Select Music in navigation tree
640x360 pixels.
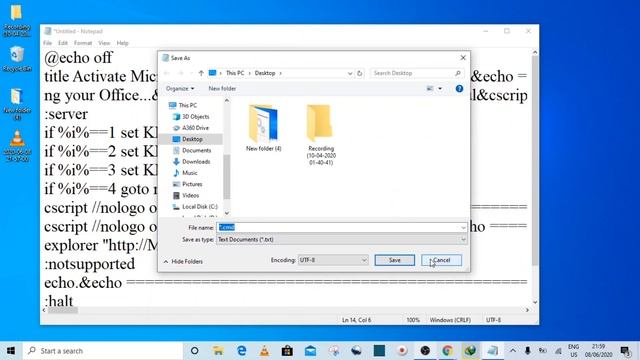pyautogui.click(x=189, y=173)
